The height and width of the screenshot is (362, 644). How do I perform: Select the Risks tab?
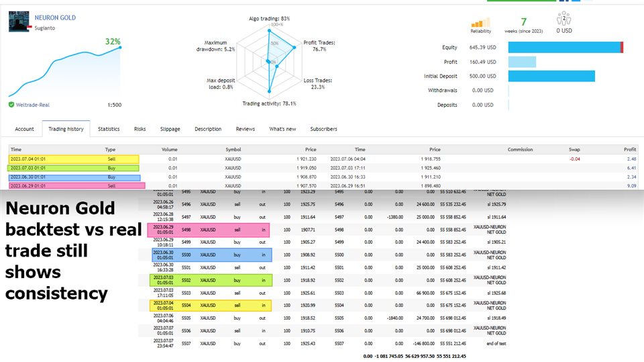pos(140,129)
